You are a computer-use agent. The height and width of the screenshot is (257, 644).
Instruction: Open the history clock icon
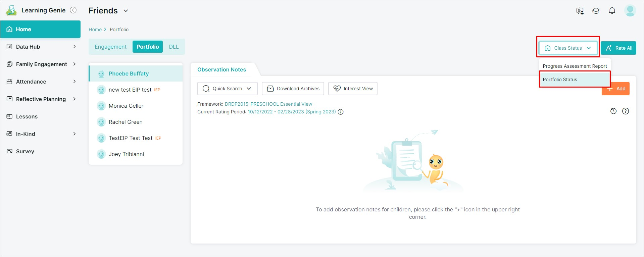(x=613, y=111)
